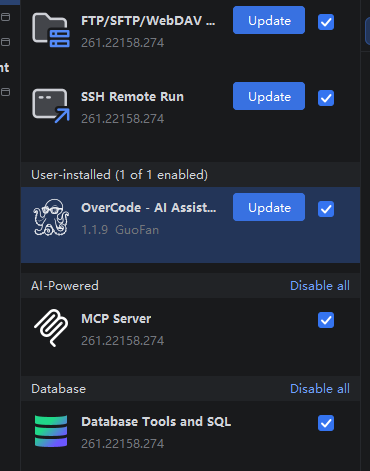Click the OverCode version 1.1.9 GuoFan text
Screen dimensions: 370x471
[x=120, y=230]
